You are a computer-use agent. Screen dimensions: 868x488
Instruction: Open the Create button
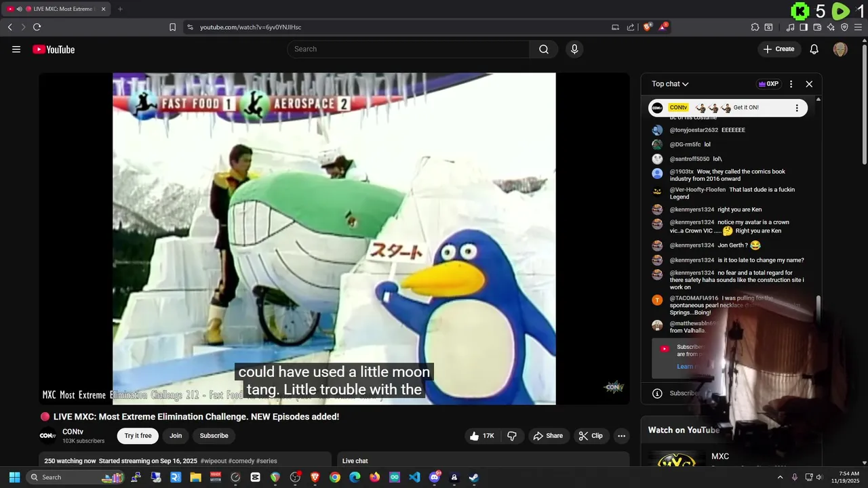click(x=778, y=49)
